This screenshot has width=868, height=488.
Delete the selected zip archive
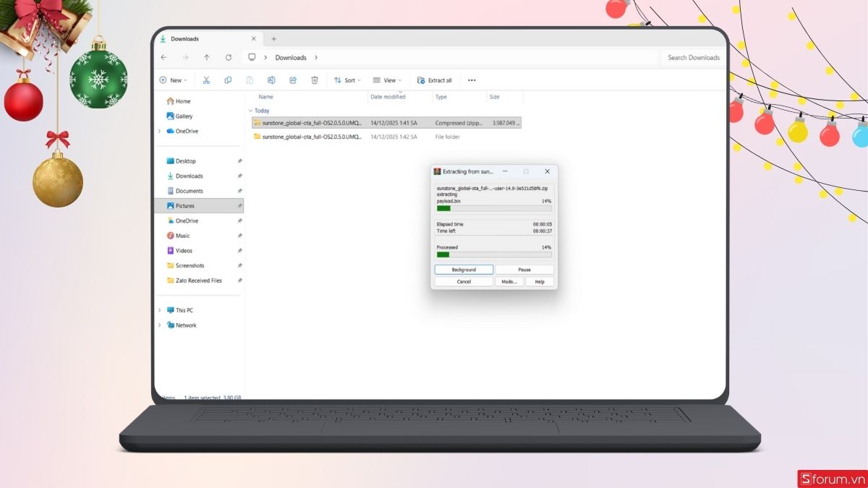coord(315,80)
